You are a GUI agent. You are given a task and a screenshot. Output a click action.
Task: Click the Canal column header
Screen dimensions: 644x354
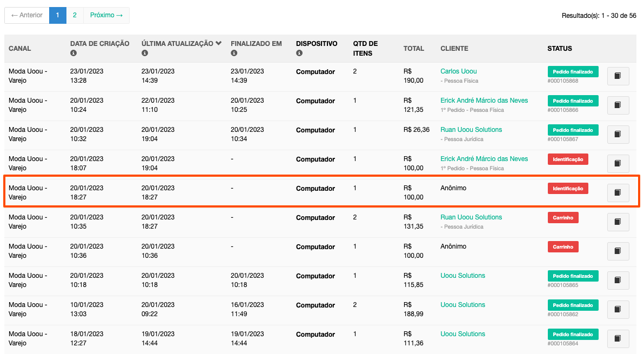tap(19, 49)
